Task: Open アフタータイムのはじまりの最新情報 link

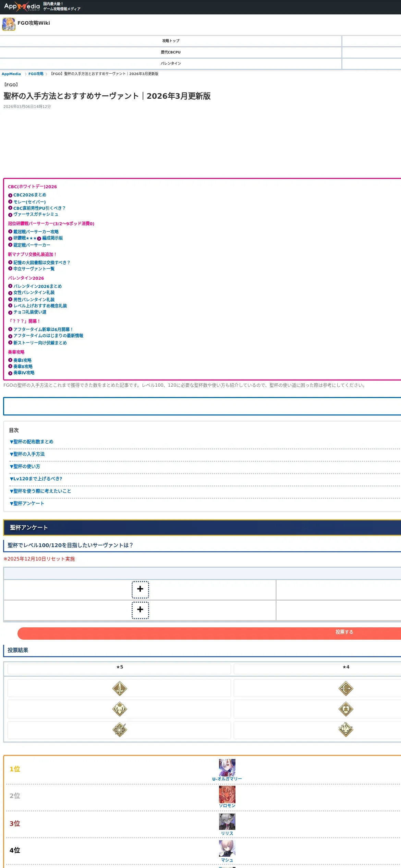Action: [x=48, y=336]
